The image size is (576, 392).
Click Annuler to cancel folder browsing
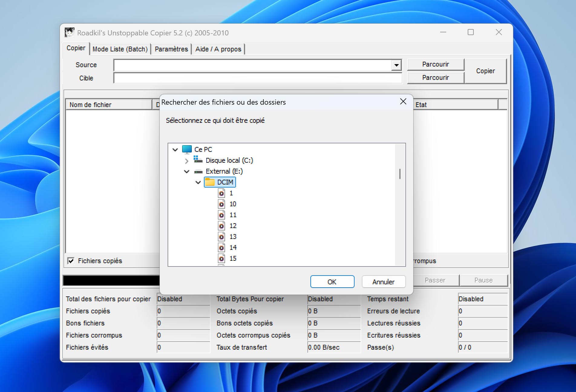pyautogui.click(x=384, y=282)
